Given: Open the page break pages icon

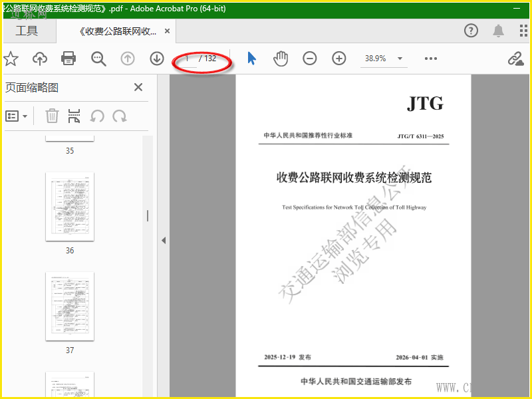Looking at the screenshot, I should pyautogui.click(x=74, y=116).
